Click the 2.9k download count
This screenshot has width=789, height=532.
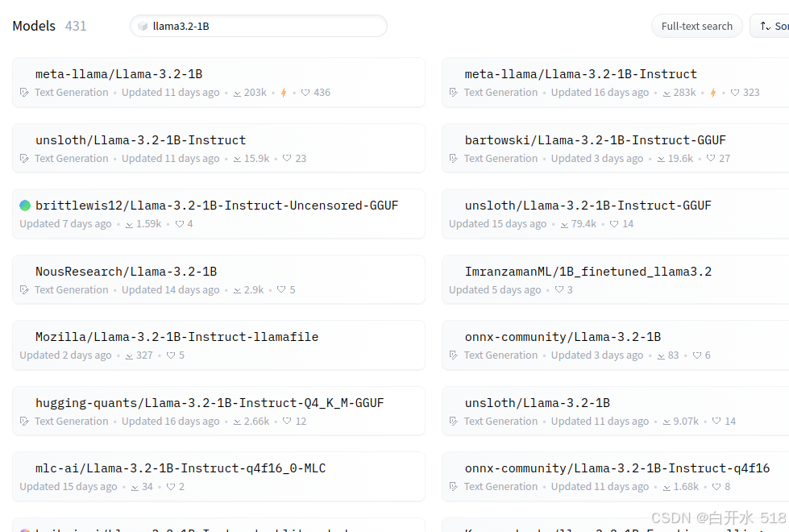(254, 290)
